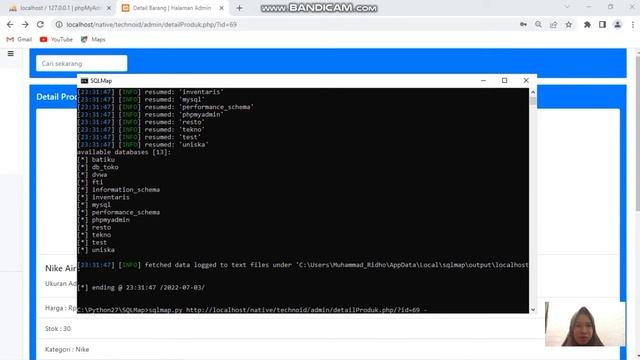Close the phpMyAdmin tab
The height and width of the screenshot is (360, 640).
109,8
